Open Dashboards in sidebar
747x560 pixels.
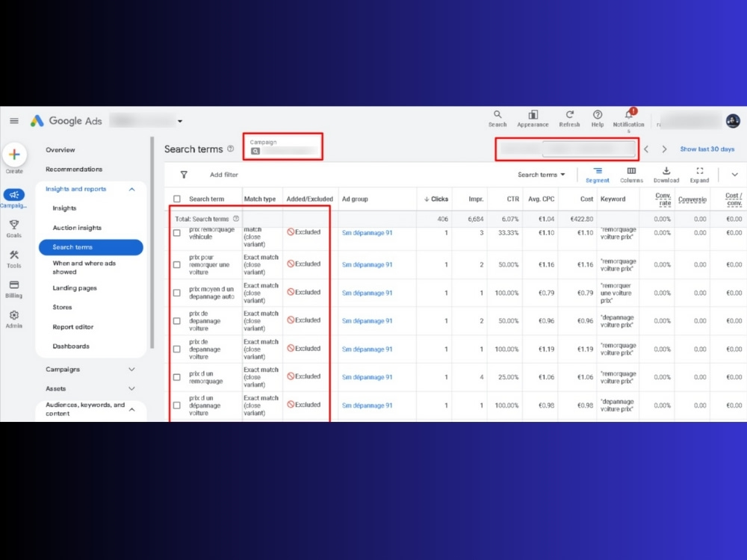[71, 346]
